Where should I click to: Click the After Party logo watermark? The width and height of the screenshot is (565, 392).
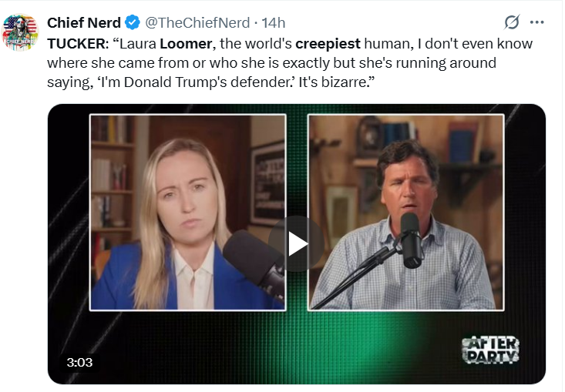coord(490,350)
